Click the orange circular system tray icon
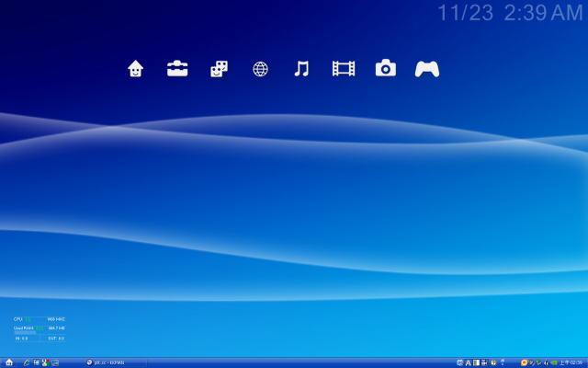Image resolution: width=588 pixels, height=368 pixels. pyautogui.click(x=525, y=362)
